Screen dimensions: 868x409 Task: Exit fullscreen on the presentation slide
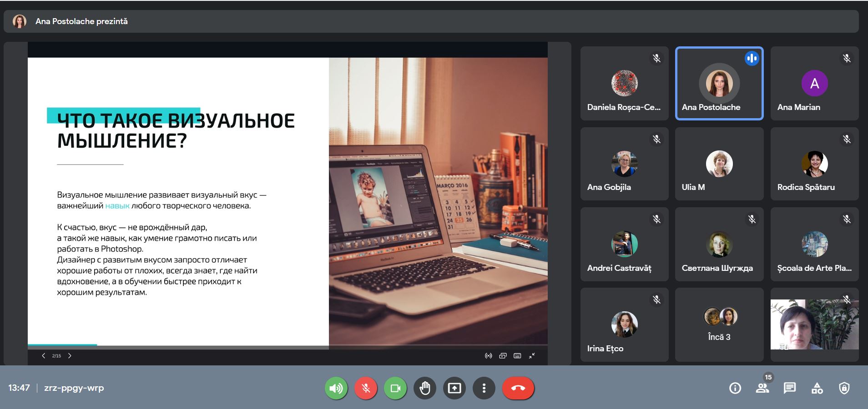coord(532,356)
